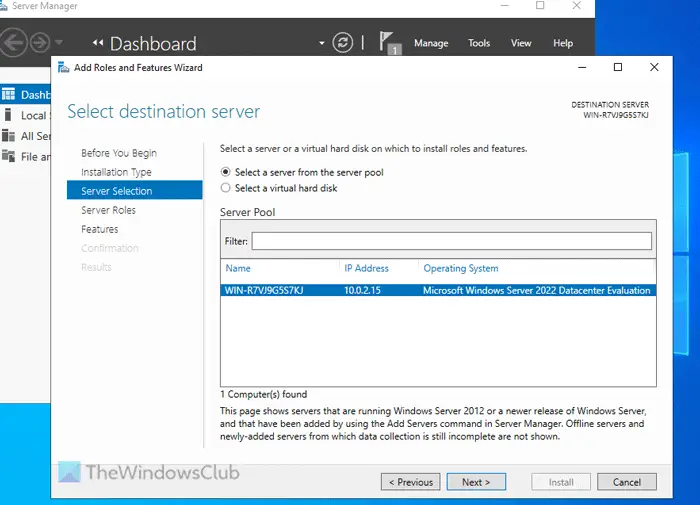The height and width of the screenshot is (505, 700).
Task: Go to the Before You Begin step
Action: coord(119,153)
